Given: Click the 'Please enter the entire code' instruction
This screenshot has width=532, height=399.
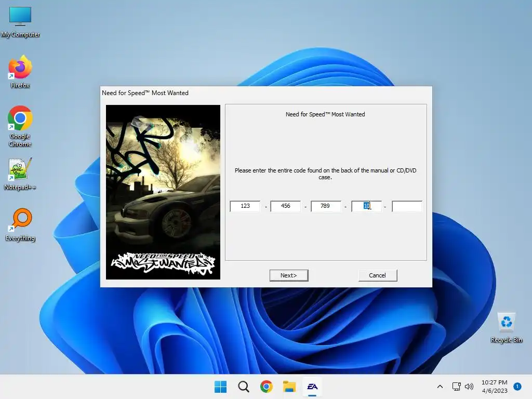Looking at the screenshot, I should click(x=325, y=174).
